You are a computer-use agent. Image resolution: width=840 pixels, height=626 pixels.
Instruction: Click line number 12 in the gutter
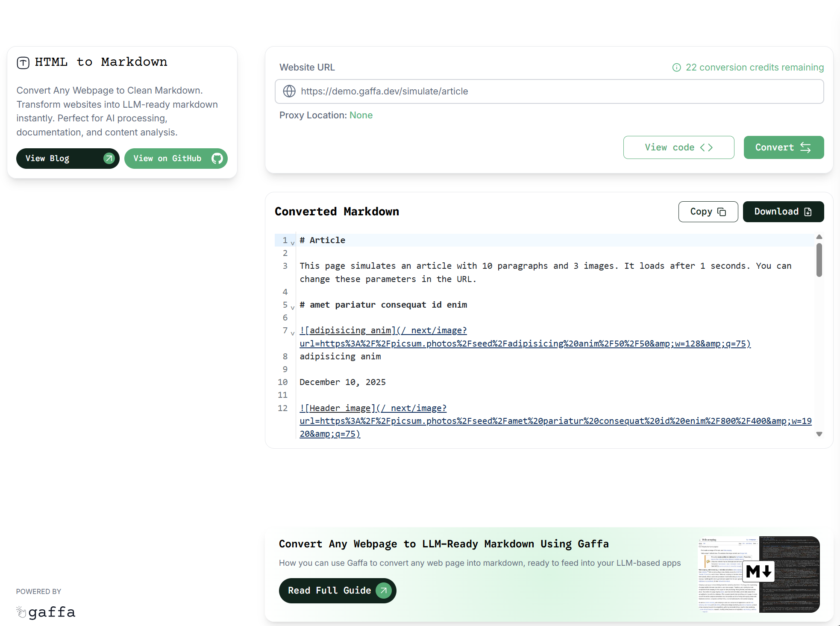[x=283, y=408]
